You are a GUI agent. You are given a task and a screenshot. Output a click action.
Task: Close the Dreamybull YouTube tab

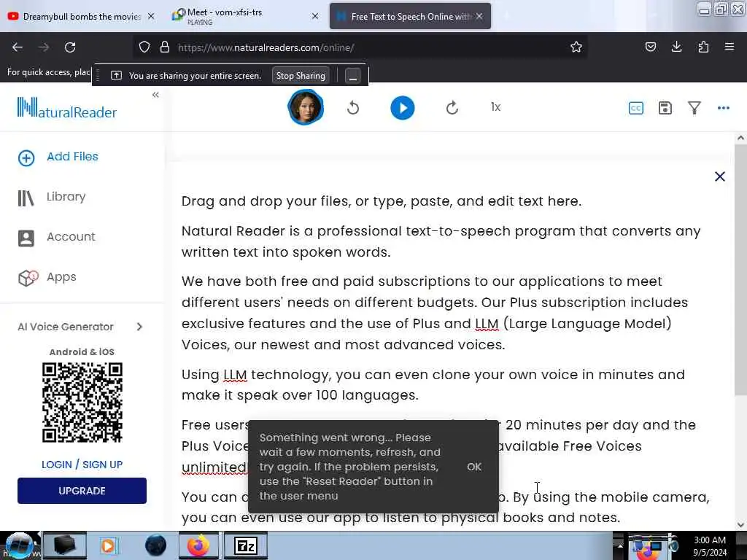[151, 16]
